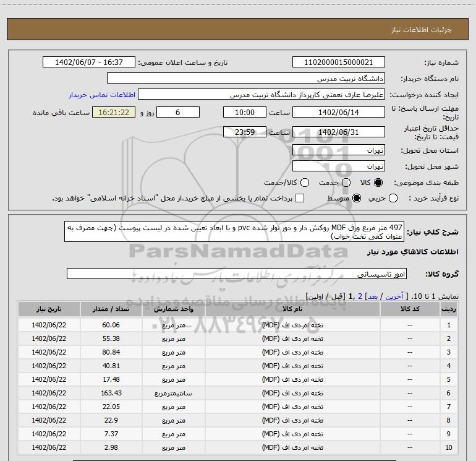Image resolution: width=476 pixels, height=461 pixels.
Task: Select the quantity 22.9 cell
Action: pos(111,420)
